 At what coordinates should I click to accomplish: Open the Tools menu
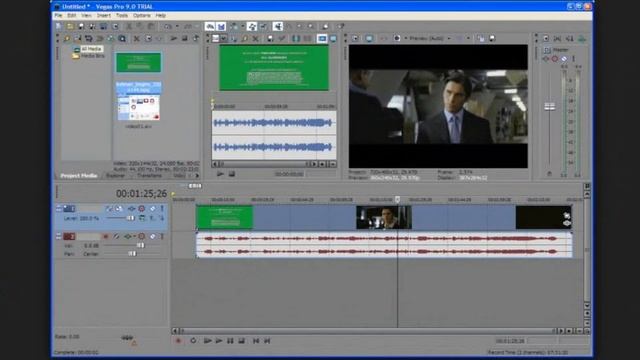[122, 16]
